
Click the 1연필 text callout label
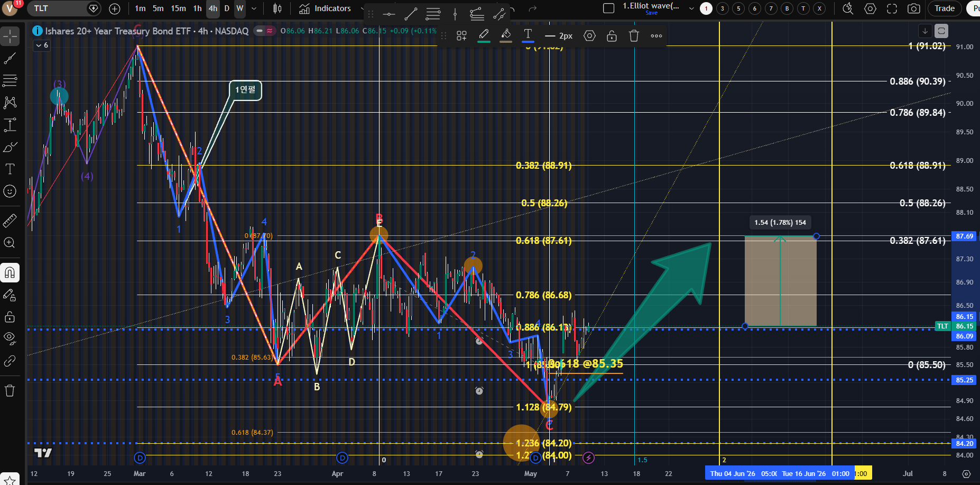pyautogui.click(x=245, y=90)
